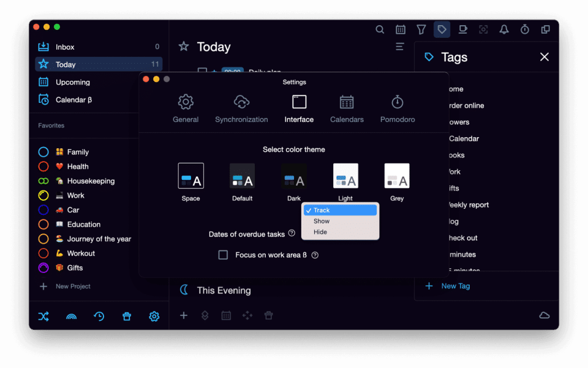Switch to the Synchronization settings tab

click(241, 109)
